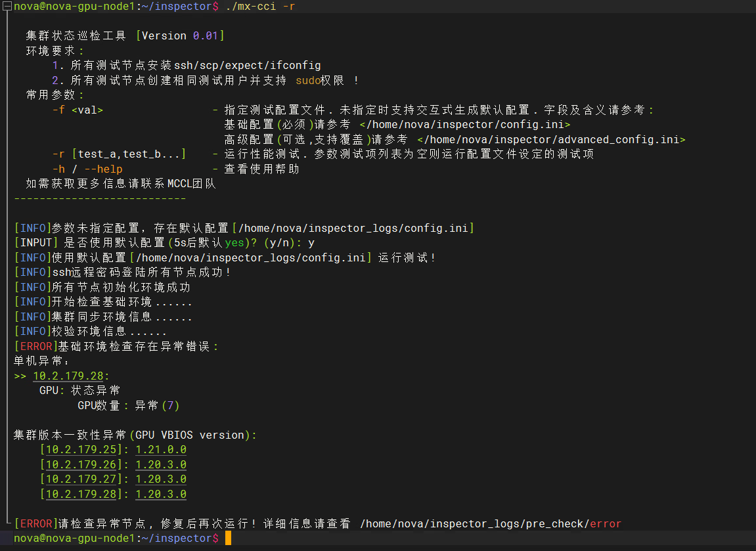
Task: Click the green "yes" default answer text
Action: click(234, 243)
